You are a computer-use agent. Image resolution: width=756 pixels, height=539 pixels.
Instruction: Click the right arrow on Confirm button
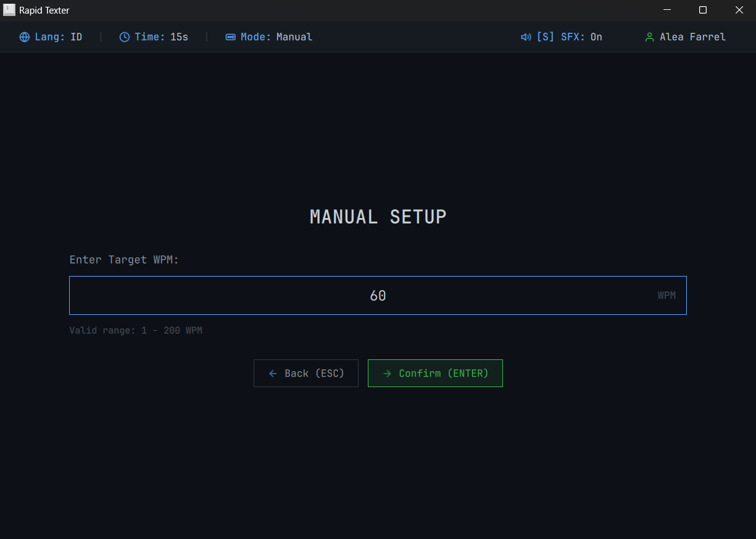pyautogui.click(x=387, y=374)
